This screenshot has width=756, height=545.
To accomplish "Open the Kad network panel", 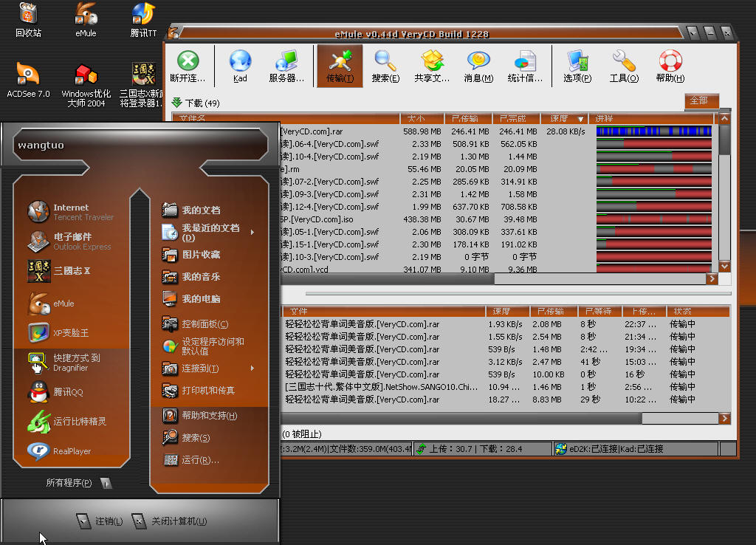I will click(240, 66).
